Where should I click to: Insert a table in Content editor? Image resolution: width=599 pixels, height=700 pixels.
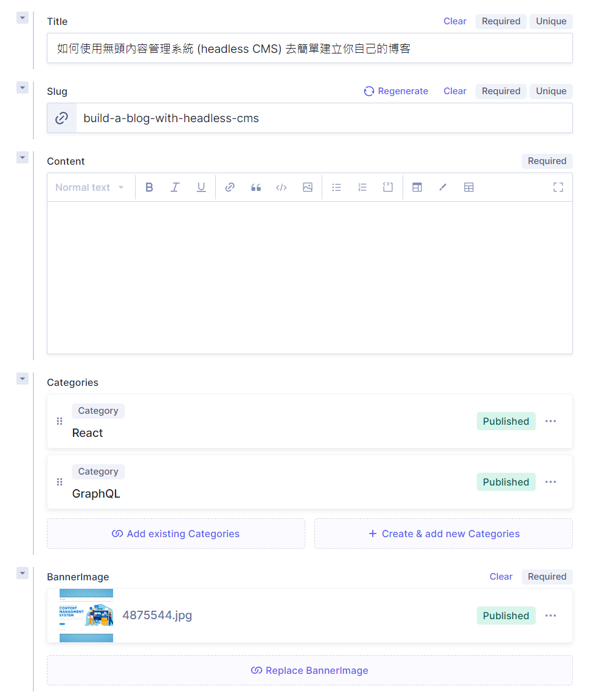coord(469,188)
